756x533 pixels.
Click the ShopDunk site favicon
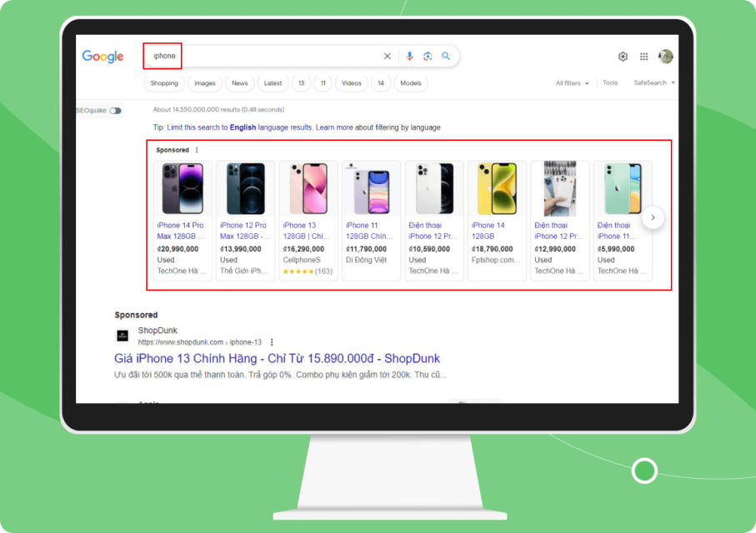coord(123,336)
